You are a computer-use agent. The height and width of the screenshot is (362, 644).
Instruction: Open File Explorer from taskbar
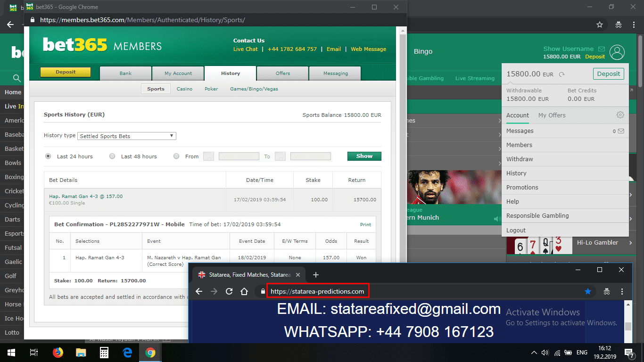81,352
